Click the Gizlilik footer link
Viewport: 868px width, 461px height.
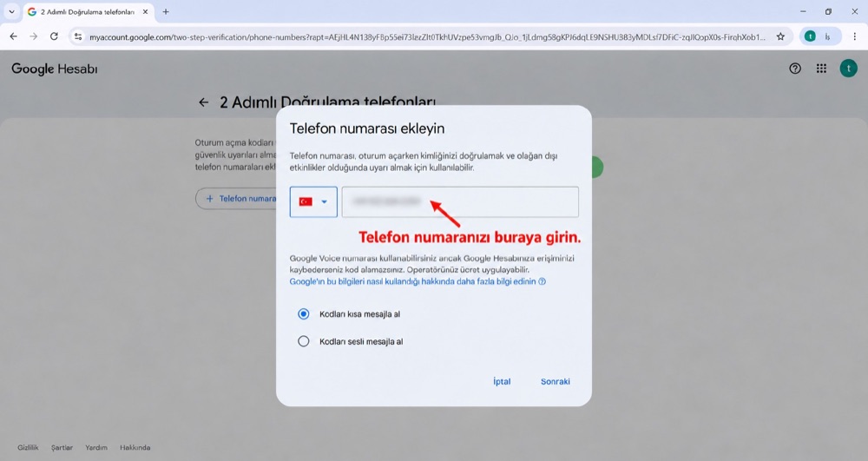pyautogui.click(x=29, y=448)
